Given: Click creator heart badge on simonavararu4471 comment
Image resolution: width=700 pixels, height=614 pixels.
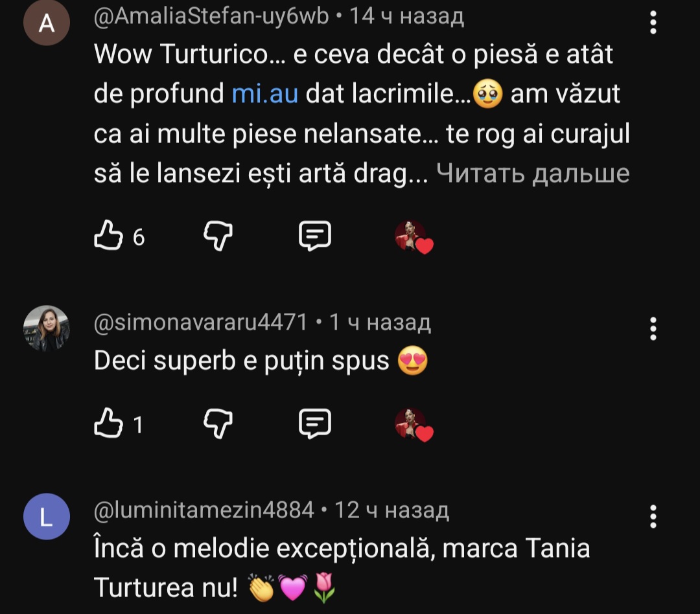Looking at the screenshot, I should [x=414, y=425].
